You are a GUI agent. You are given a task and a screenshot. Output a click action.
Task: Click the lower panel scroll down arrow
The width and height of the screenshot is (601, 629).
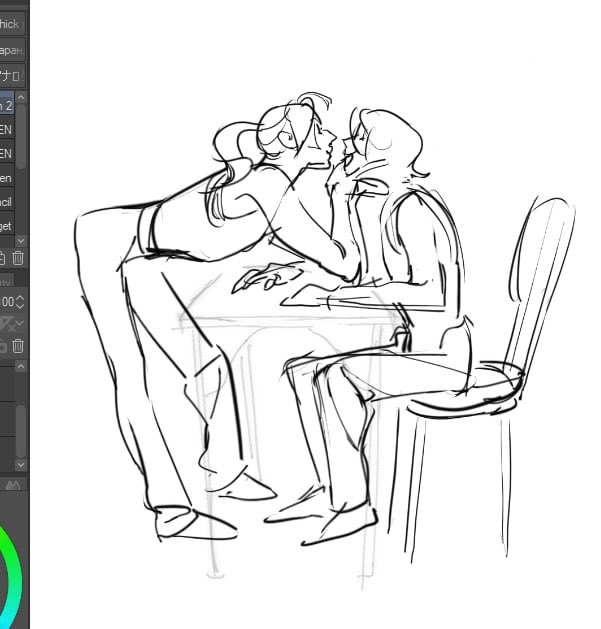pos(21,465)
